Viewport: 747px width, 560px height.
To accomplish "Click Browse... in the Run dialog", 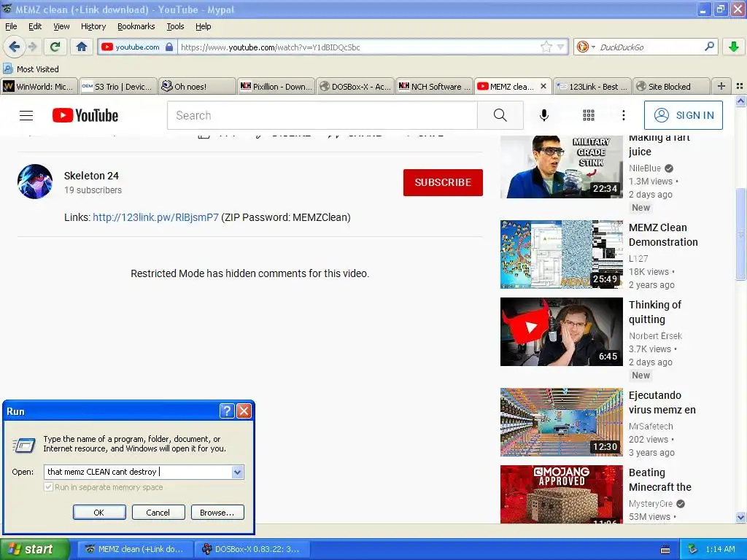I will click(217, 513).
